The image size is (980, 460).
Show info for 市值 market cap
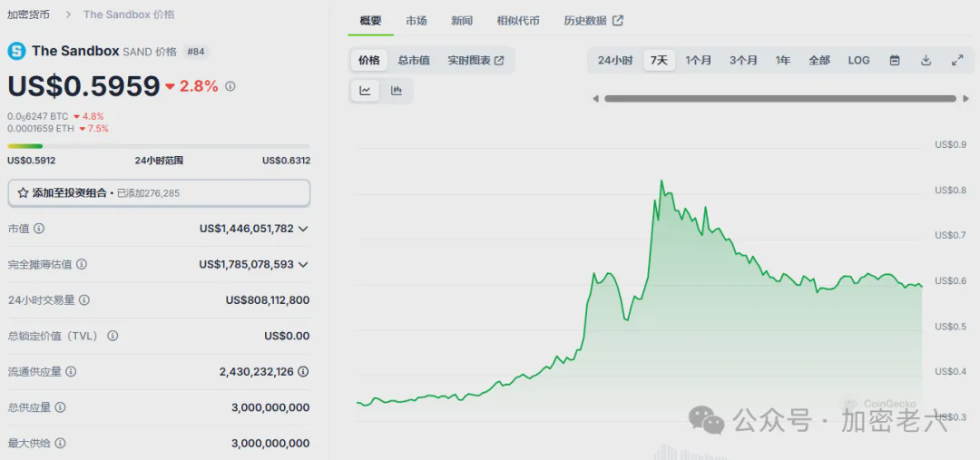click(39, 229)
